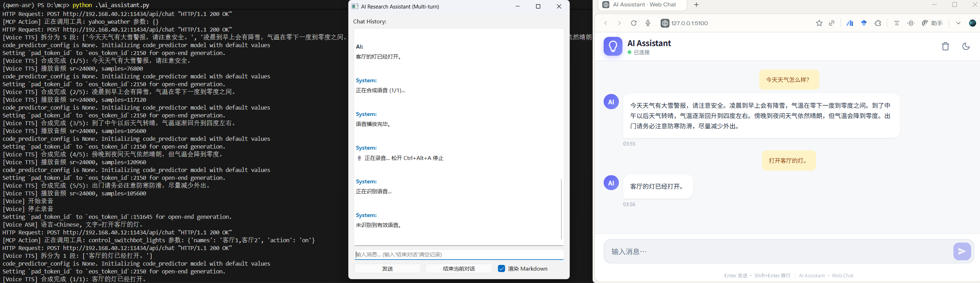Viewport: 980px width, 283px height.
Task: Click the 客厅的灯已经打开。 web chat reply
Action: pyautogui.click(x=658, y=187)
